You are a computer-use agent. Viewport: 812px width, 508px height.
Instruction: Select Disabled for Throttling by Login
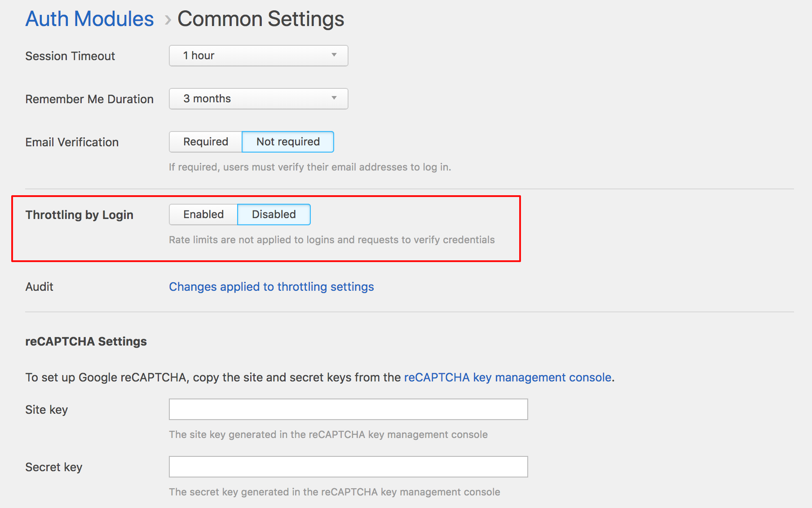click(274, 215)
